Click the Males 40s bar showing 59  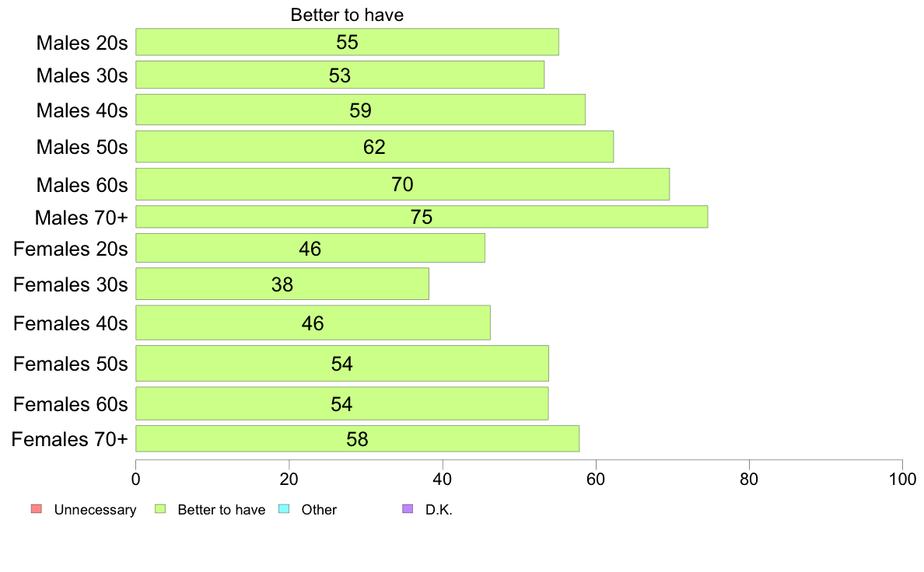pos(360,110)
